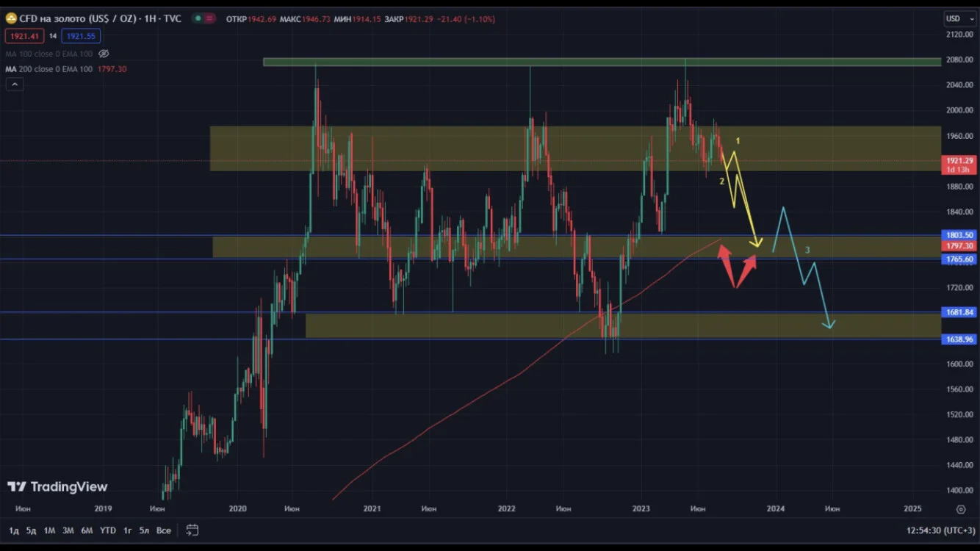Screen dimensions: 980x551
Task: Select the 3М time range
Action: [68, 530]
